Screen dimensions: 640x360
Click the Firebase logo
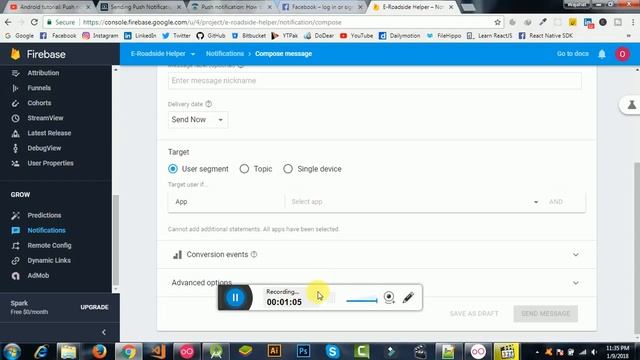tap(38, 54)
